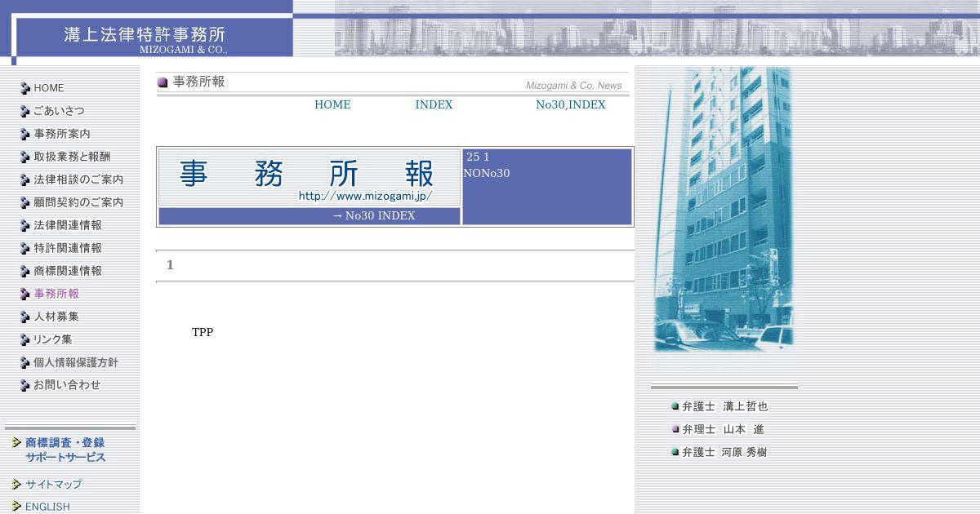Click TPP text in article body

point(203,333)
